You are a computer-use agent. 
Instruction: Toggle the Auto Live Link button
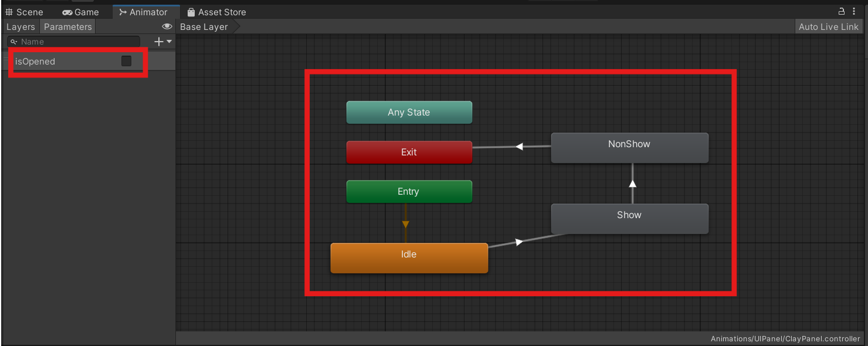click(x=828, y=27)
